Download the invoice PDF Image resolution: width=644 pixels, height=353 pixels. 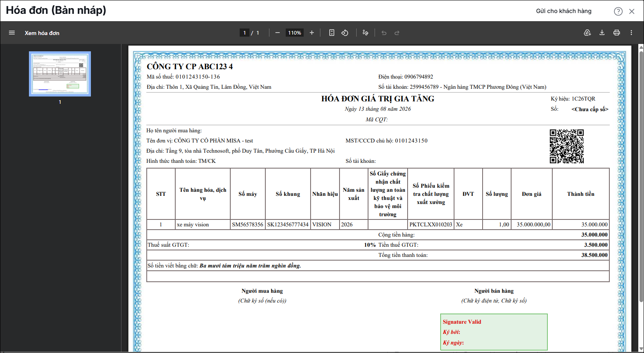pyautogui.click(x=602, y=33)
